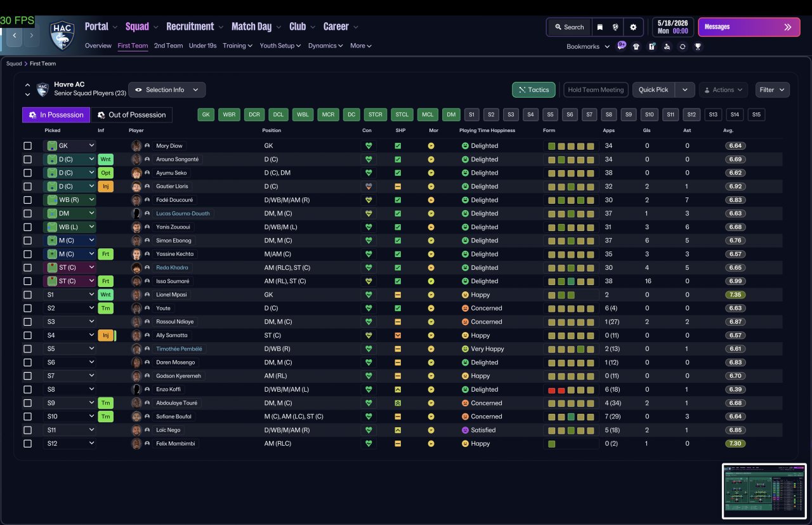
Task: Expand the Quick Pick arrow dropdown
Action: tap(684, 90)
